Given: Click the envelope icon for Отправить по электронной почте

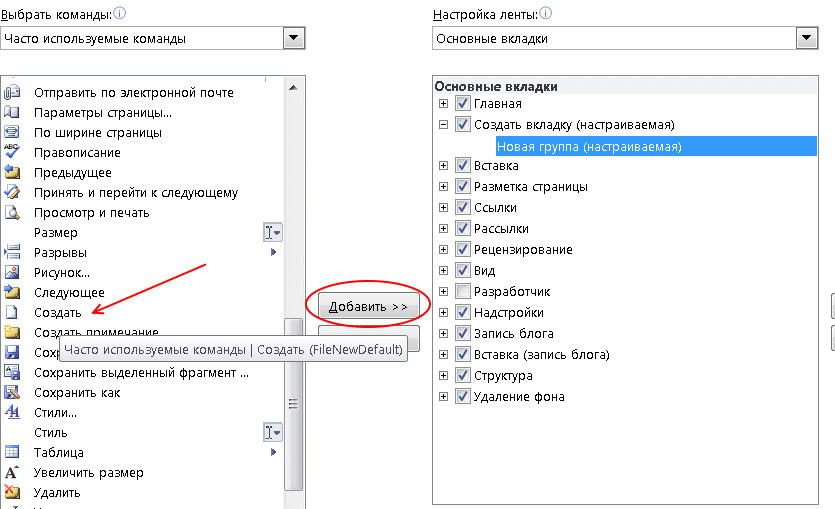Looking at the screenshot, I should point(12,92).
